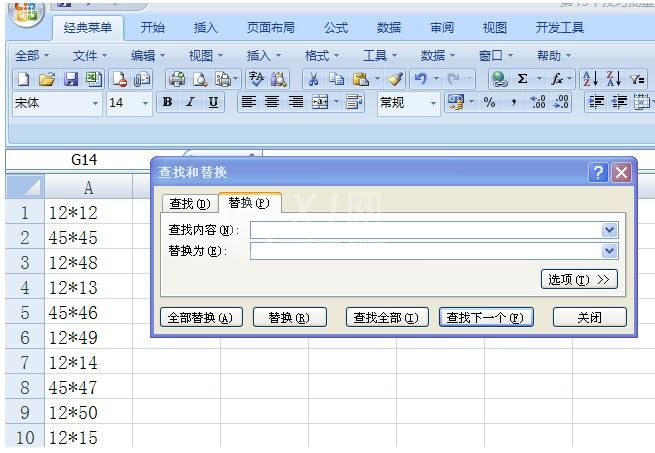Activate the Format Painter brush
The width and height of the screenshot is (655, 453).
click(394, 79)
